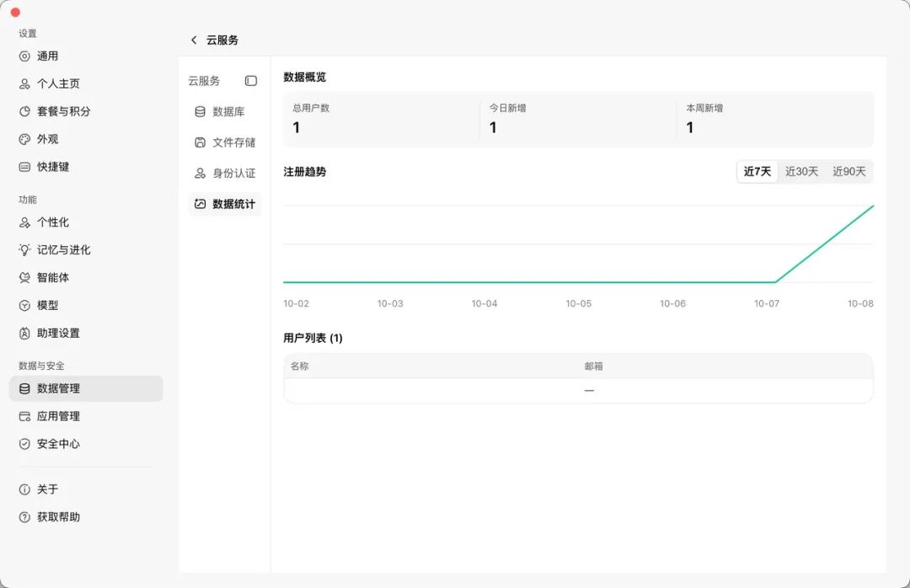Click the shield icon beside 安全中心

click(24, 444)
